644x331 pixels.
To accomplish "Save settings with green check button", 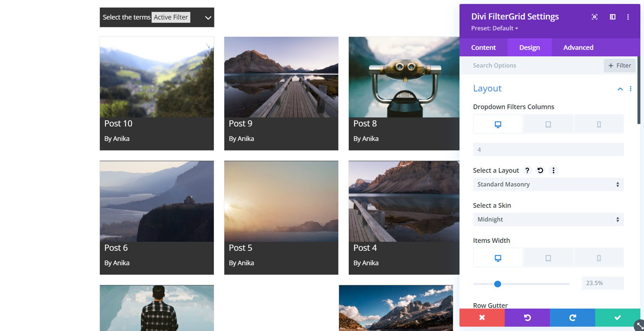I will click(x=617, y=317).
